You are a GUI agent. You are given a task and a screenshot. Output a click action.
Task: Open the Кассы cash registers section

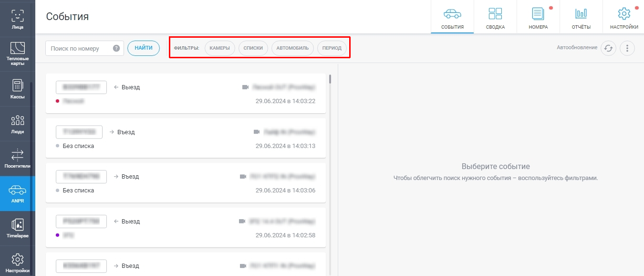click(17, 89)
